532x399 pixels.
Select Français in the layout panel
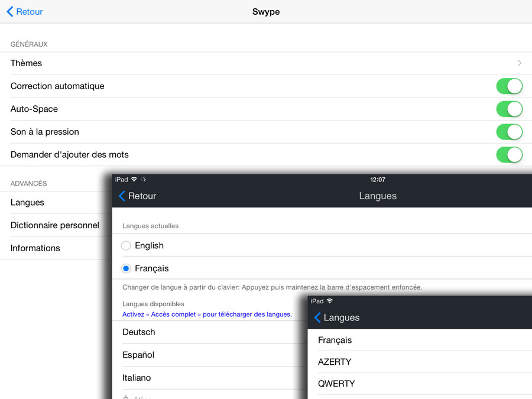click(420, 340)
